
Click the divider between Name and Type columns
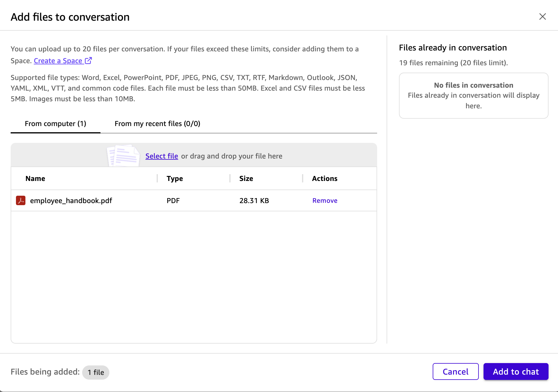[157, 178]
